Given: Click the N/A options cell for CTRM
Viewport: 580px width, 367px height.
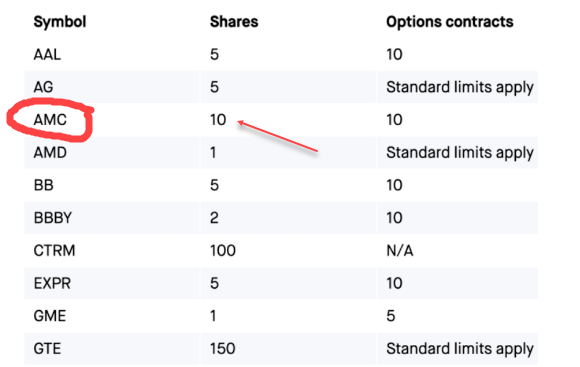Looking at the screenshot, I should pos(400,251).
